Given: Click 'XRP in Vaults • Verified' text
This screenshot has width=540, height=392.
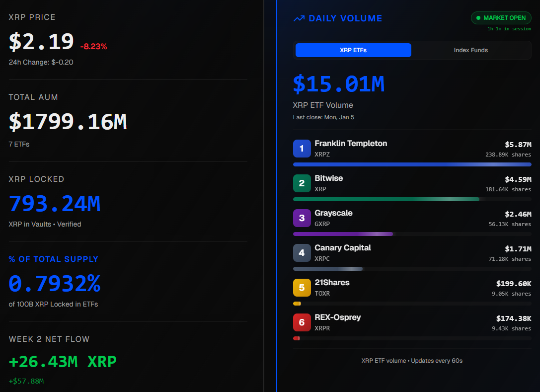Looking at the screenshot, I should pyautogui.click(x=45, y=224).
